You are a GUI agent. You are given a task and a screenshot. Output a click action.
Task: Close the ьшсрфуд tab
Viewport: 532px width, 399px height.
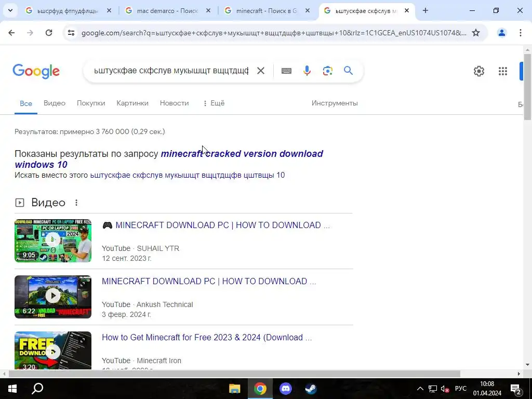[x=109, y=11]
